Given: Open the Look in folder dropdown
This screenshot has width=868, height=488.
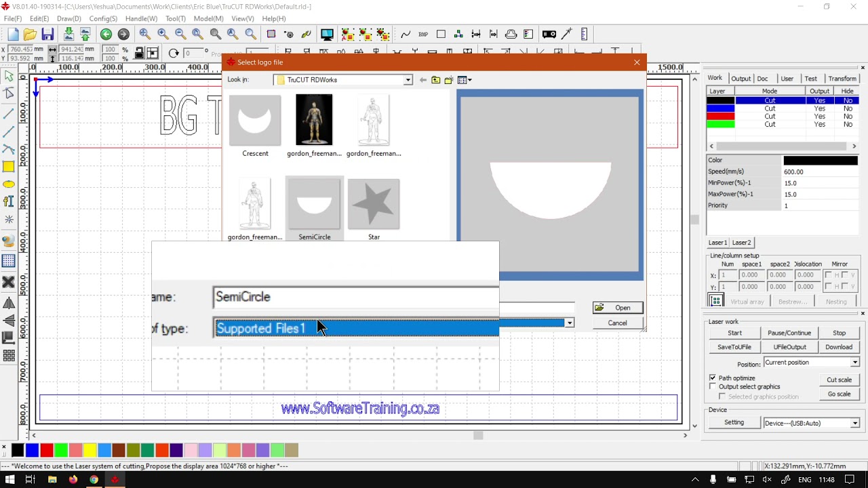Looking at the screenshot, I should (x=408, y=80).
